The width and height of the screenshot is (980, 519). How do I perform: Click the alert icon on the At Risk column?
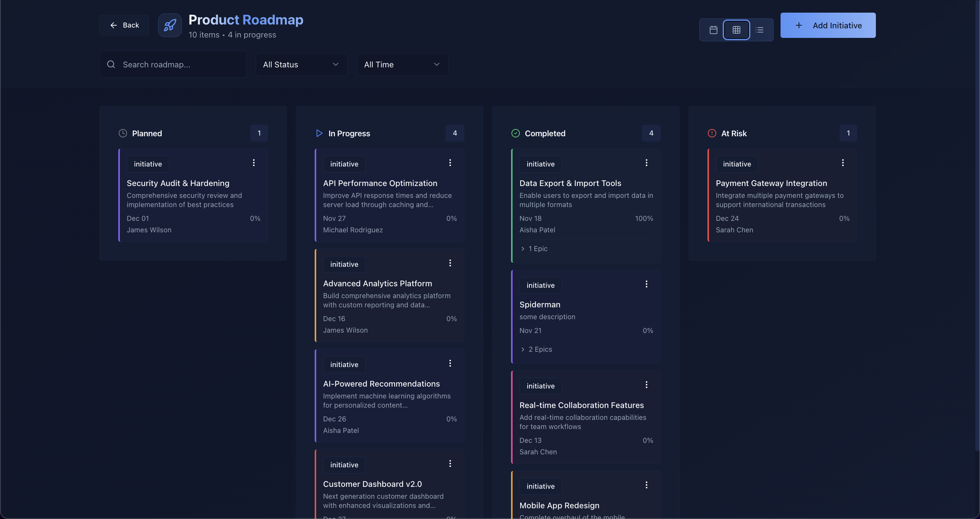[x=712, y=133]
